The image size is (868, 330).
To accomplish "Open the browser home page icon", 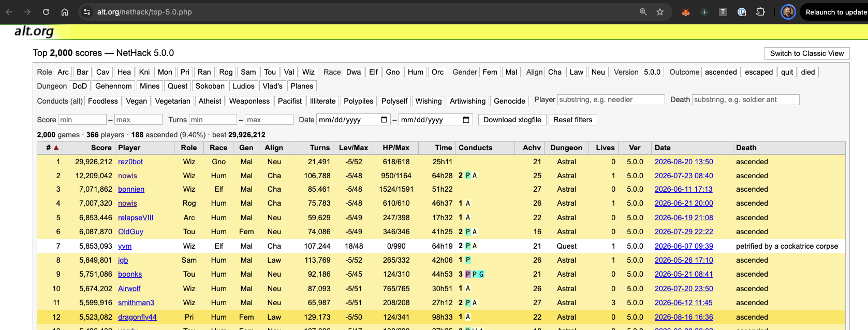I will pyautogui.click(x=65, y=12).
